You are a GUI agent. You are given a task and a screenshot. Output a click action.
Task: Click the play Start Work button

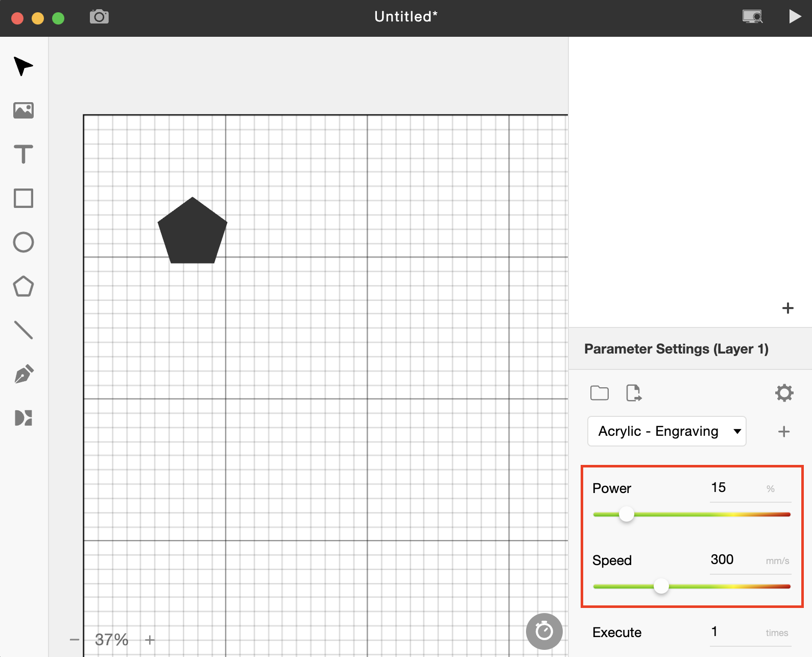pos(794,17)
